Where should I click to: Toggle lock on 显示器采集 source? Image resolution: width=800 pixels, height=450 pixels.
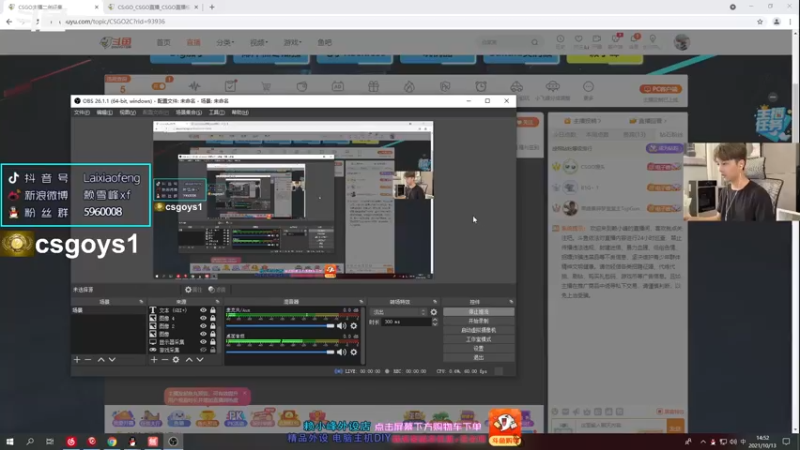[213, 342]
